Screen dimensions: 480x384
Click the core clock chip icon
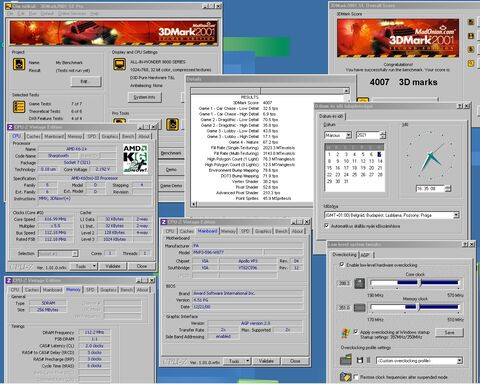359,284
